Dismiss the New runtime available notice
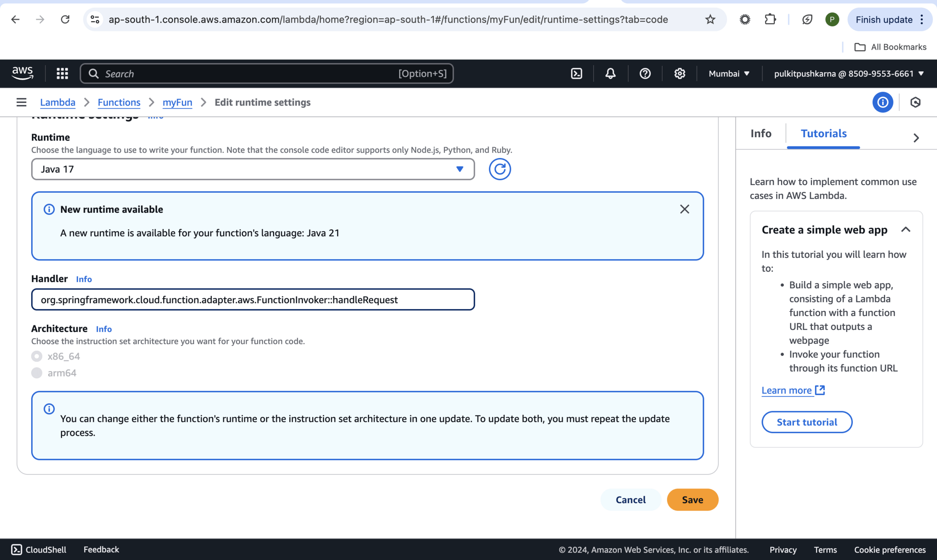Viewport: 937px width, 560px height. pos(684,209)
